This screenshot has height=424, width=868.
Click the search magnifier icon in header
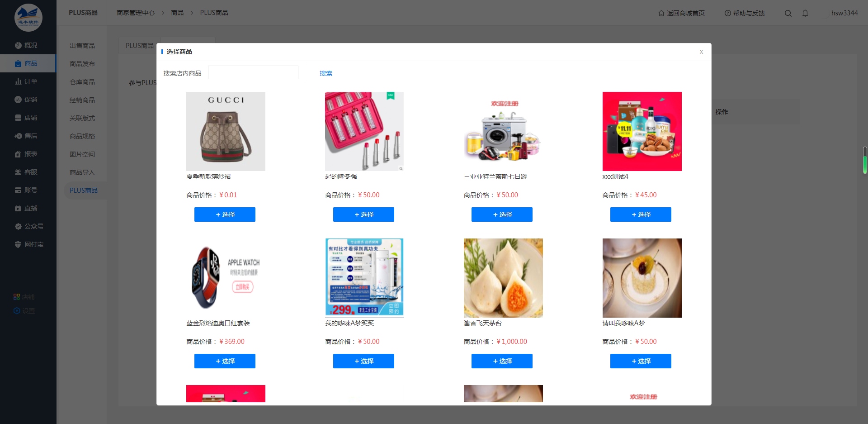[x=788, y=13]
